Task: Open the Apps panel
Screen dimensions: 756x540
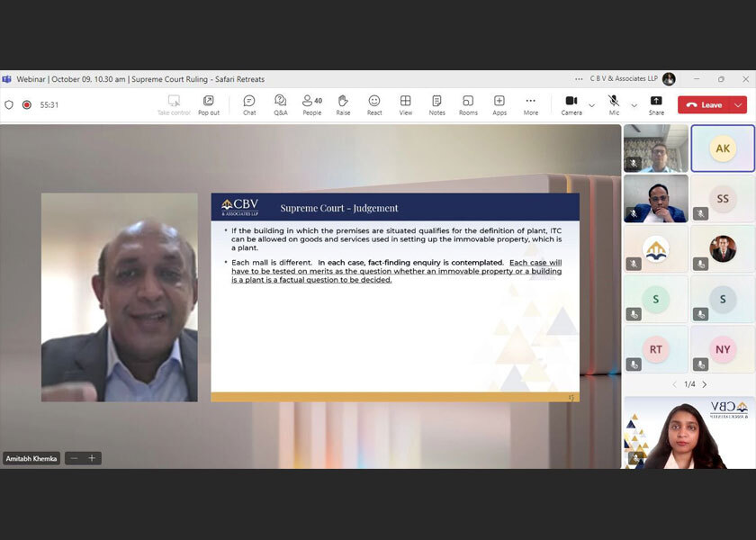Action: click(499, 104)
